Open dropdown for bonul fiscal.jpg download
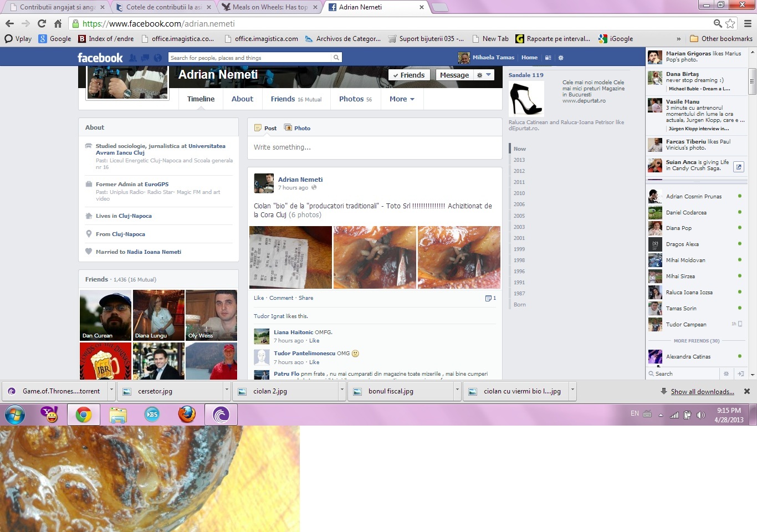 tap(457, 391)
